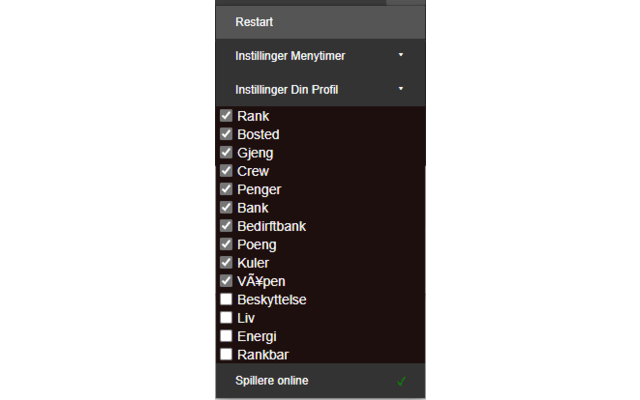Image resolution: width=640 pixels, height=400 pixels.
Task: Expand Instillinger Menytimer section
Action: coord(290,56)
